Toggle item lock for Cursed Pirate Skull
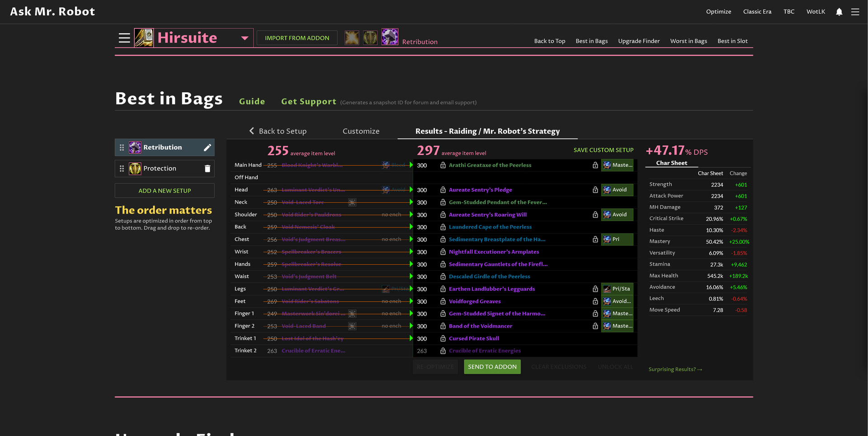This screenshot has width=868, height=436. point(443,339)
